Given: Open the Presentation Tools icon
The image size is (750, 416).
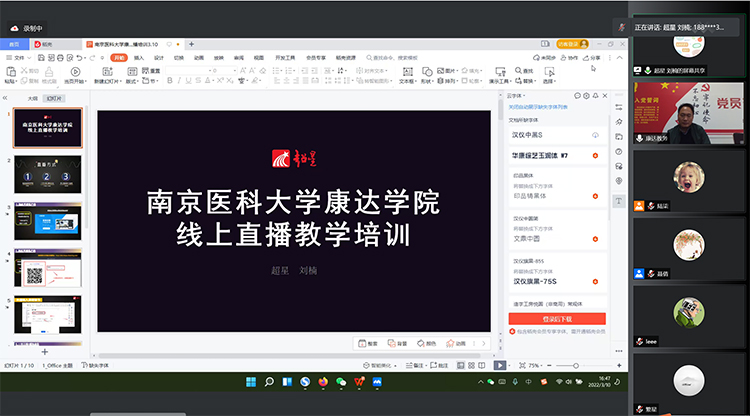Looking at the screenshot, I should click(x=500, y=72).
